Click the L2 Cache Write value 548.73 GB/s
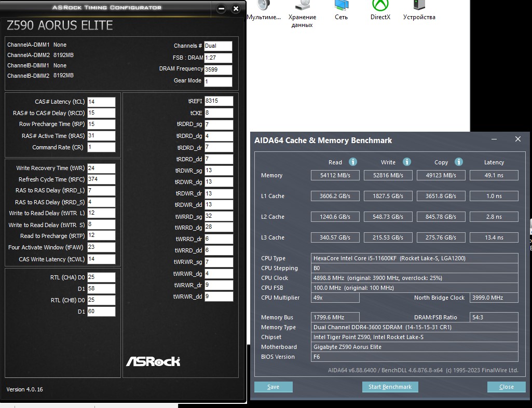This screenshot has height=408, width=532. [388, 217]
